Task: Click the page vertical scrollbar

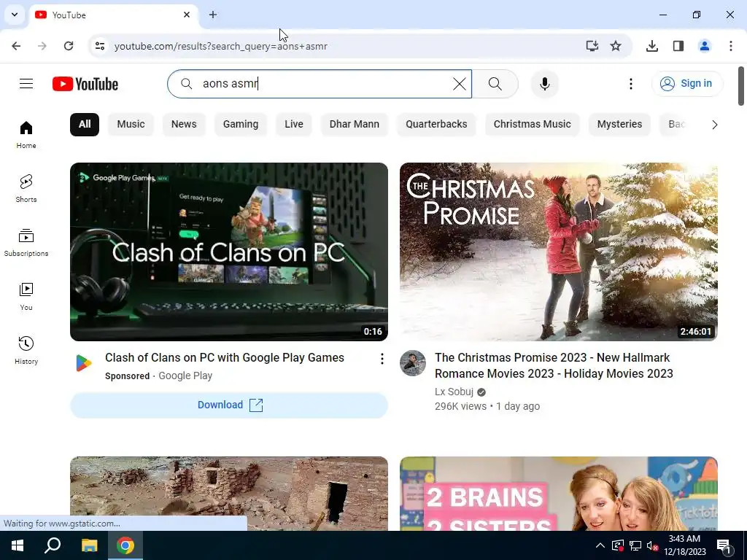Action: [x=741, y=86]
